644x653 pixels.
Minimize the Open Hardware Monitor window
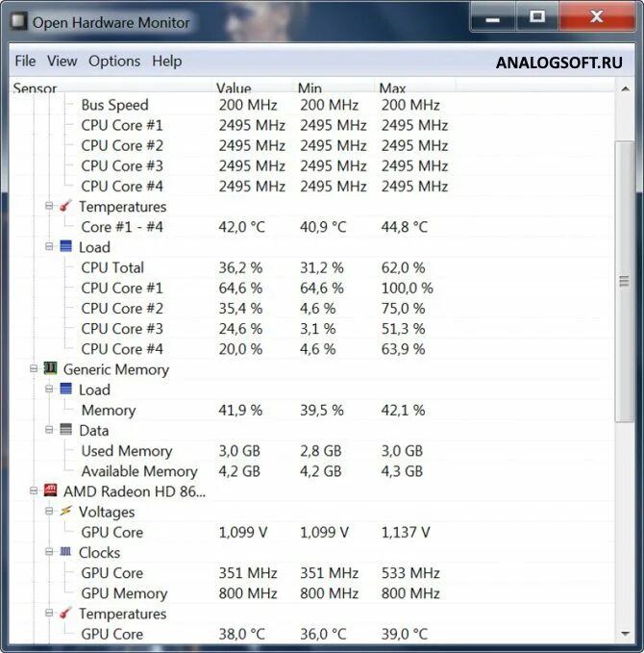493,17
